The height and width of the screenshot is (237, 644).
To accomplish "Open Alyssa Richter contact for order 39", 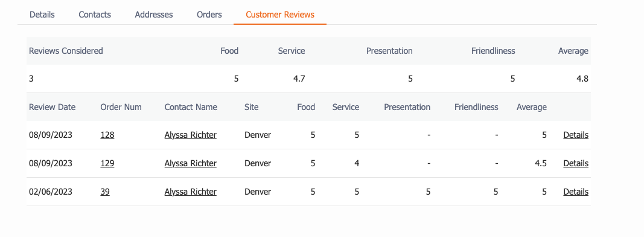I will click(191, 192).
